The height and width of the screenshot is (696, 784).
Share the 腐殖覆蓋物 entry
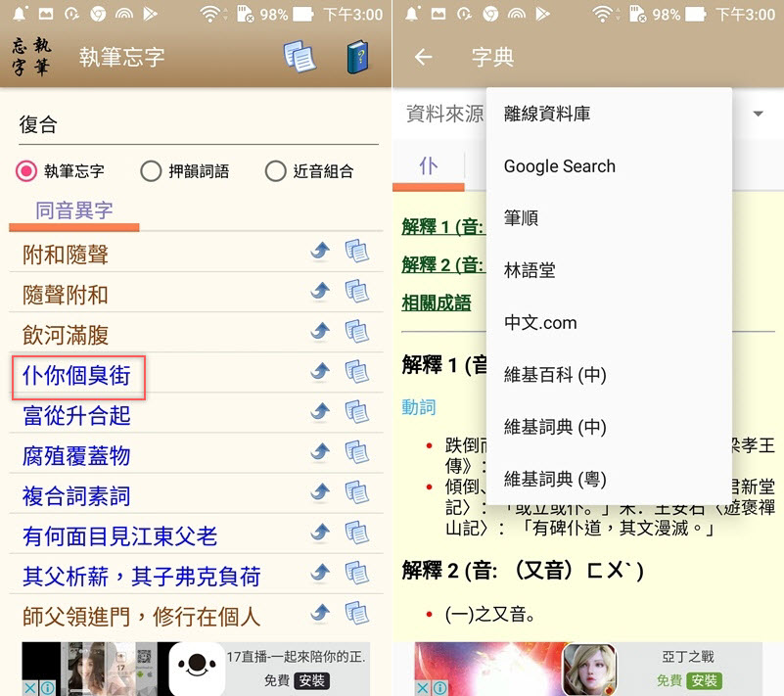(x=320, y=451)
